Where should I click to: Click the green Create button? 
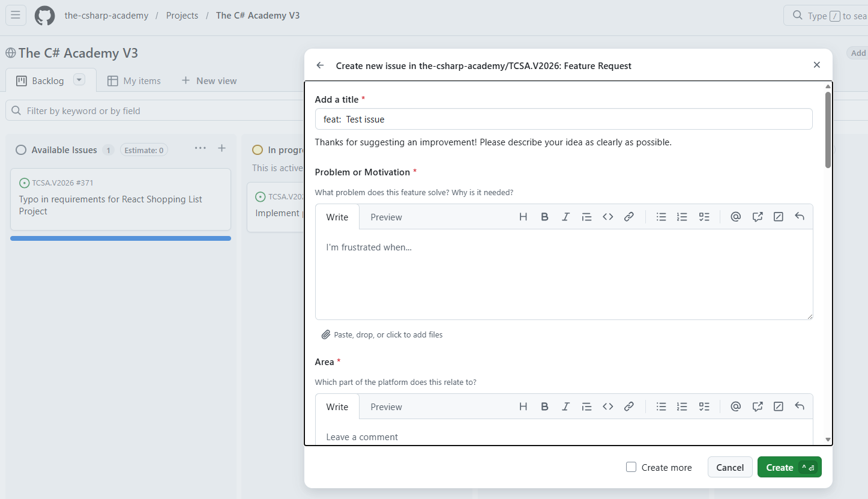pos(789,467)
